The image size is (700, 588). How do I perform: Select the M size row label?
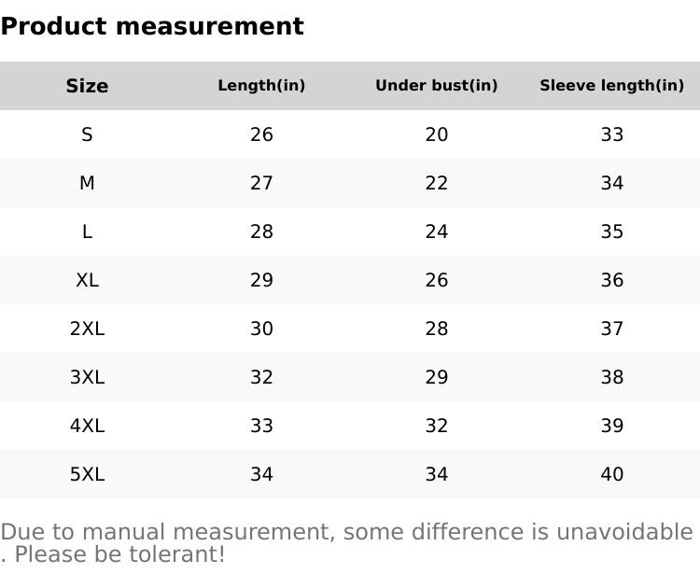tap(87, 183)
